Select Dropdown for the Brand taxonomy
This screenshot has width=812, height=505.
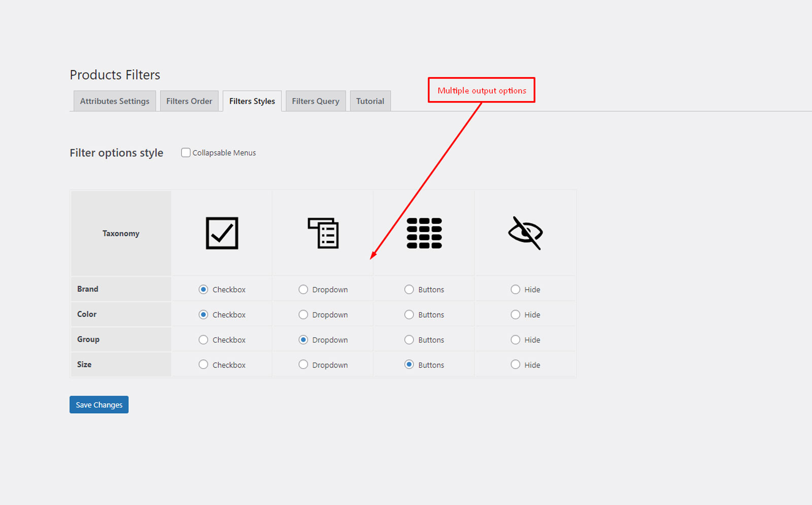303,289
